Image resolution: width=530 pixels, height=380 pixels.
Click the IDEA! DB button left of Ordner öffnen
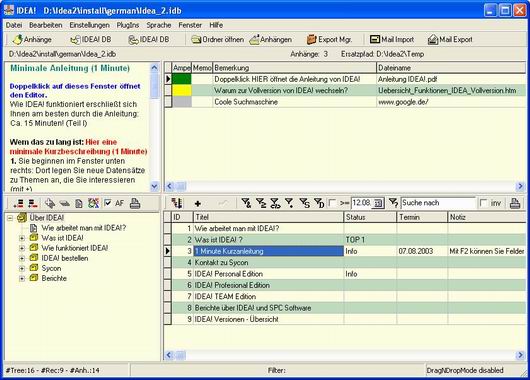click(149, 40)
